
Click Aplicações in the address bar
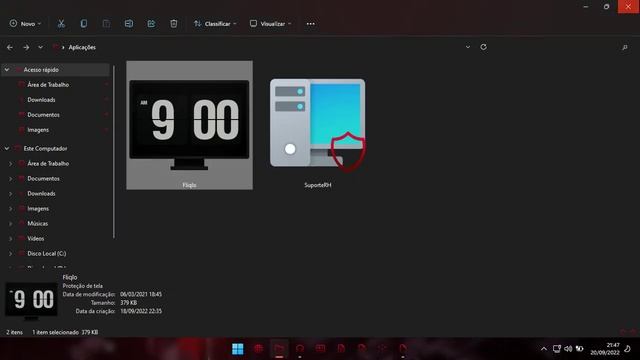pos(82,47)
